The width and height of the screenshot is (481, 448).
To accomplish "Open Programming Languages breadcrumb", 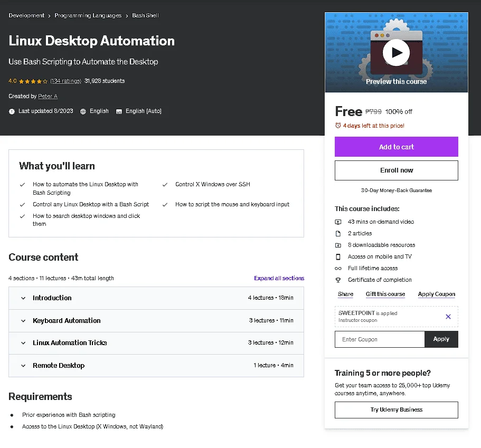I will [88, 15].
